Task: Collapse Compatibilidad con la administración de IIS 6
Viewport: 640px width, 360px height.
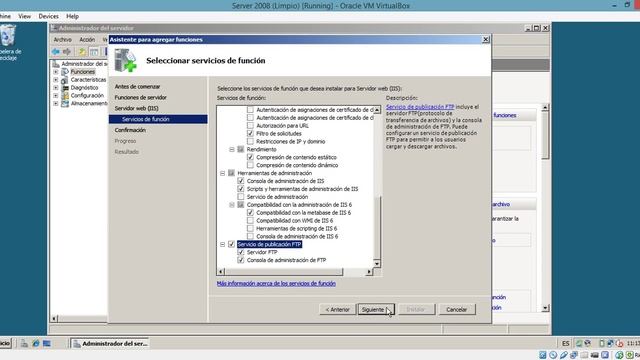Action: pyautogui.click(x=232, y=204)
